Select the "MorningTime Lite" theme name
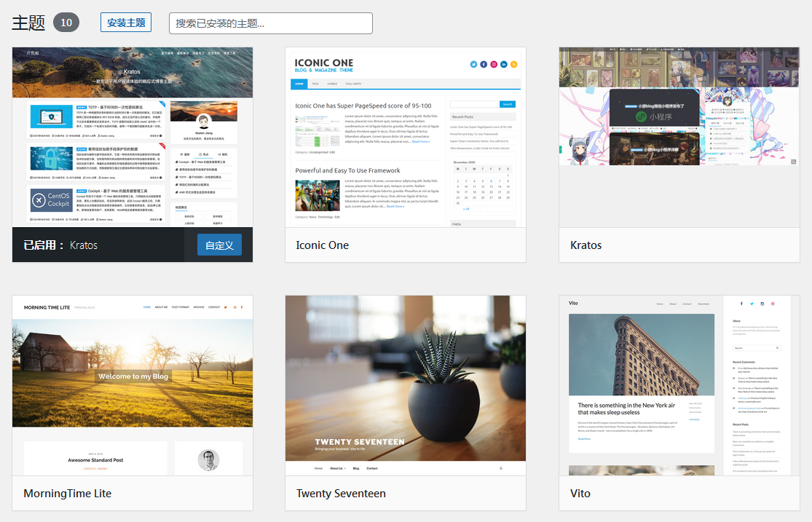The width and height of the screenshot is (812, 522). coord(67,494)
